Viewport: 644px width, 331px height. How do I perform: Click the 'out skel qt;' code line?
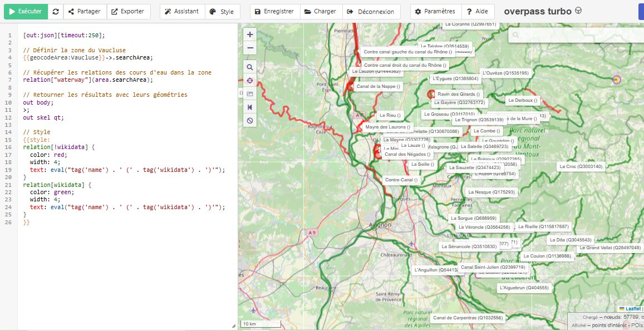[x=43, y=118]
